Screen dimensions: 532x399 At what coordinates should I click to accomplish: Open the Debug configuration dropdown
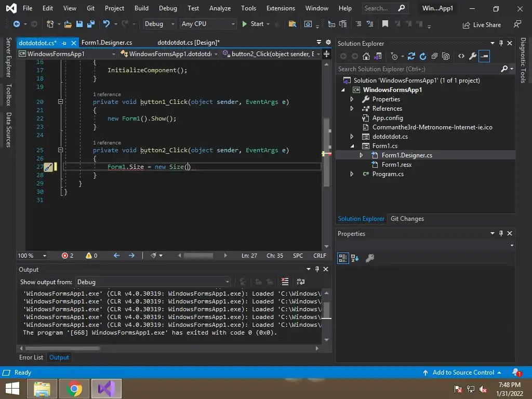(159, 24)
